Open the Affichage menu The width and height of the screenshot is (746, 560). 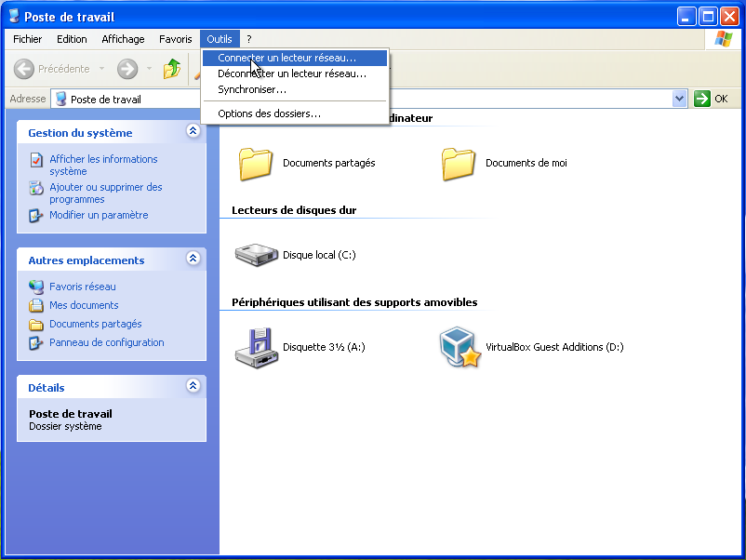tap(123, 39)
